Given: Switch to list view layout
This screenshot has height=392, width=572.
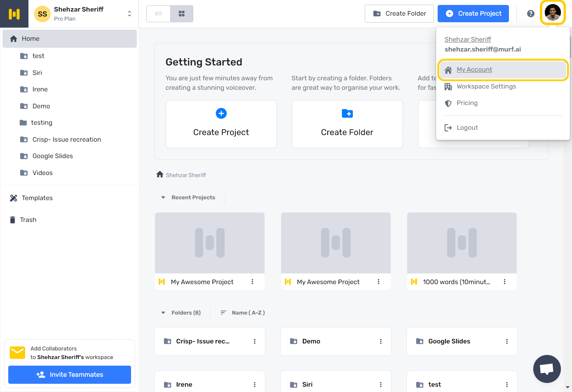Looking at the screenshot, I should click(x=159, y=14).
